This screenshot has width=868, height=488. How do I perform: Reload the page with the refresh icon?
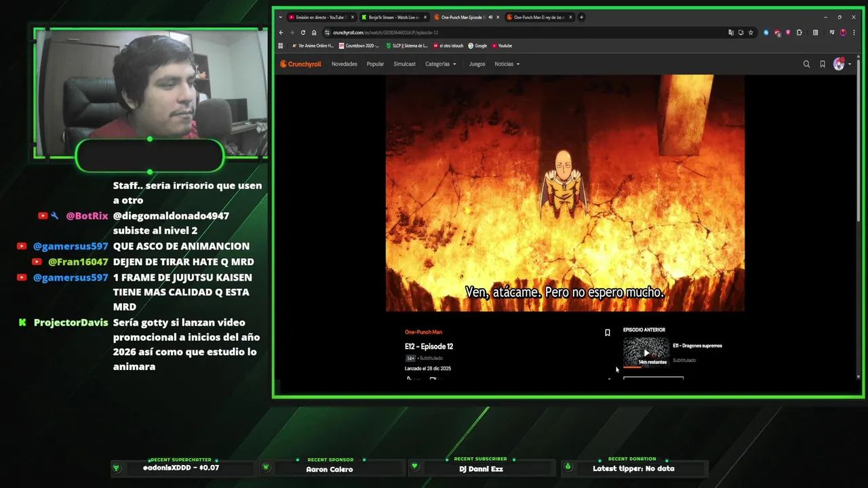pyautogui.click(x=303, y=33)
